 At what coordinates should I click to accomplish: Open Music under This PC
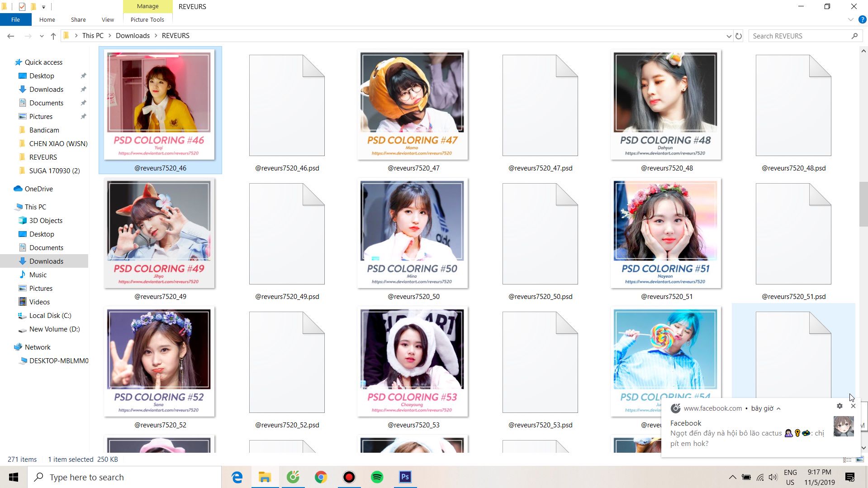click(38, 275)
